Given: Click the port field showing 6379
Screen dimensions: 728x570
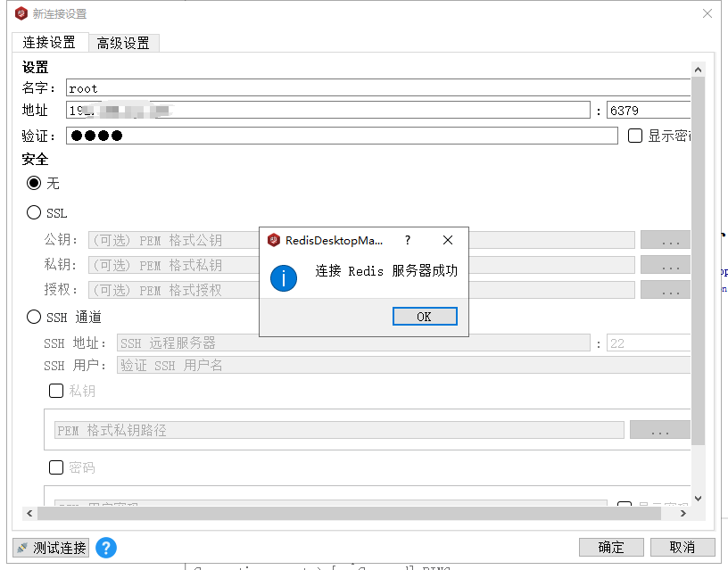Looking at the screenshot, I should coord(649,110).
